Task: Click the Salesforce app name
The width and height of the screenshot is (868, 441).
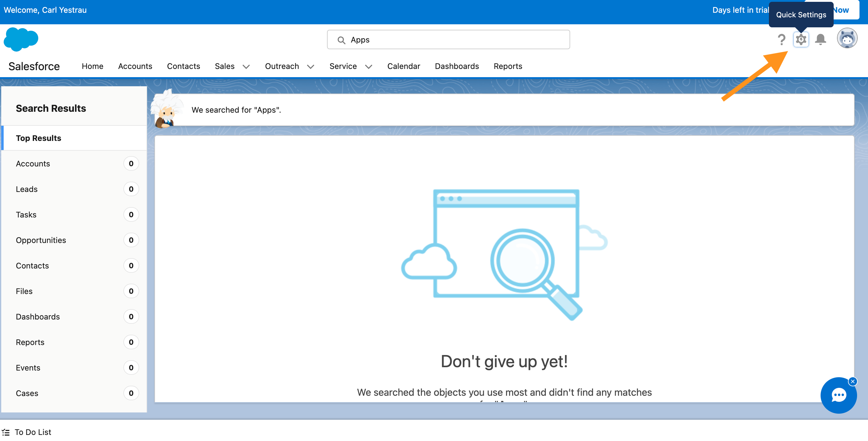Action: 34,66
